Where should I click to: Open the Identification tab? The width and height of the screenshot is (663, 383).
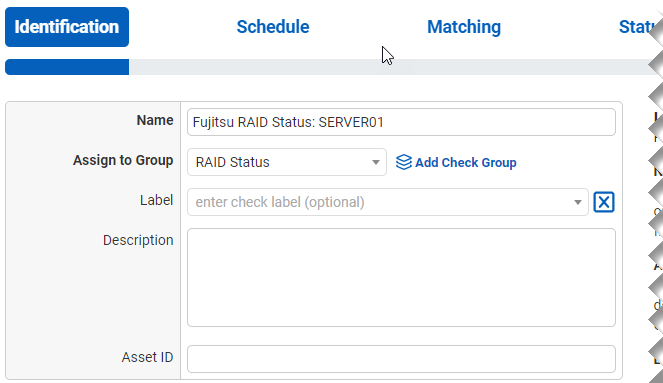67,27
